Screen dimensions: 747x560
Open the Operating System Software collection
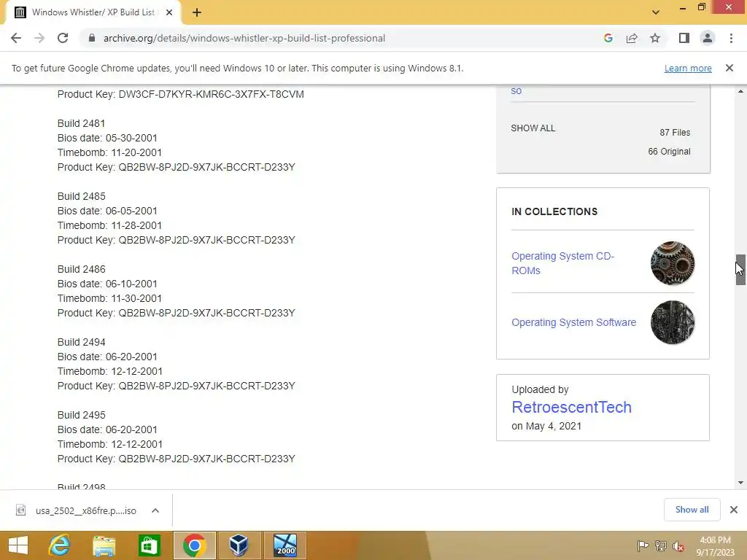(x=573, y=322)
